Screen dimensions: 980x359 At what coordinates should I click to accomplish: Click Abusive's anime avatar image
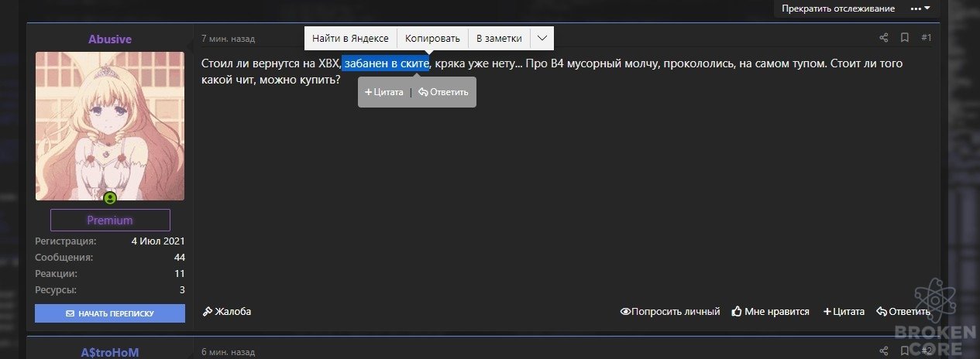click(x=110, y=126)
